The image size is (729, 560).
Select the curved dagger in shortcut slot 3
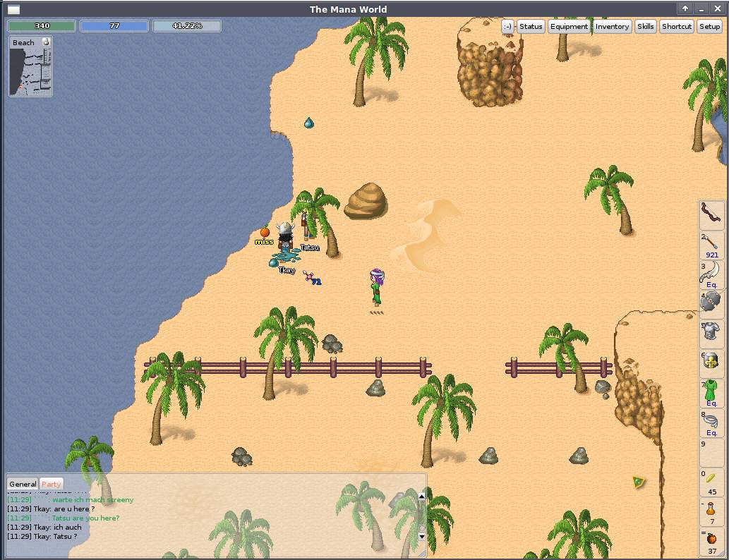click(x=711, y=274)
